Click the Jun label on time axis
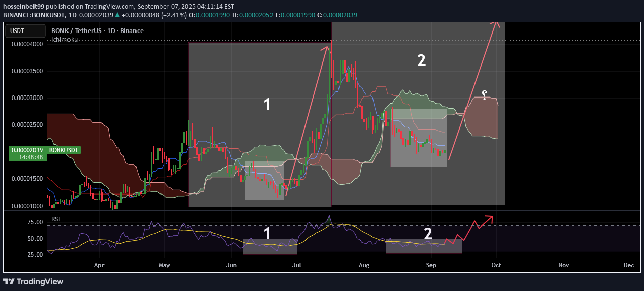The width and height of the screenshot is (644, 291). pyautogui.click(x=231, y=265)
